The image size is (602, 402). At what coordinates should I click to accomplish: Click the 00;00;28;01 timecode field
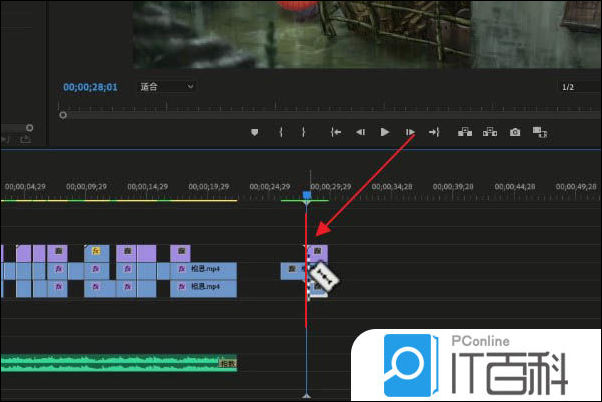click(90, 87)
